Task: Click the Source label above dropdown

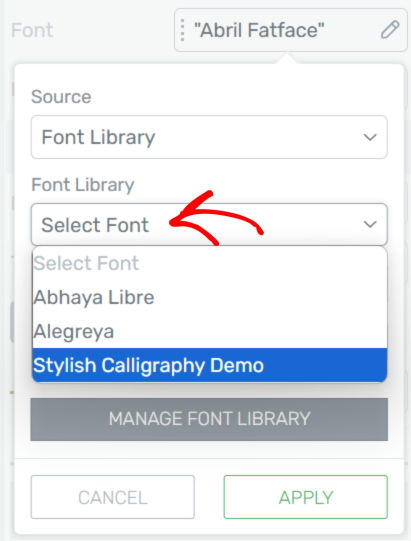Action: coord(61,97)
